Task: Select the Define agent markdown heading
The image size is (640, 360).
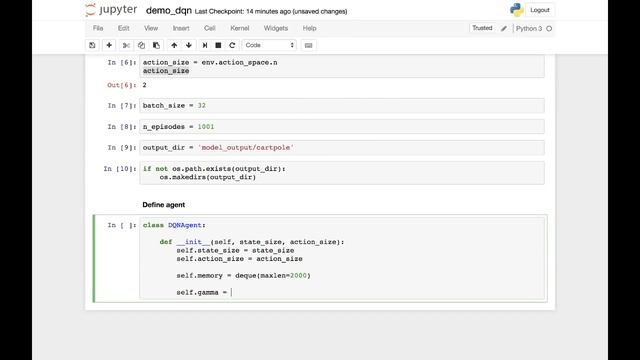Action: (164, 205)
